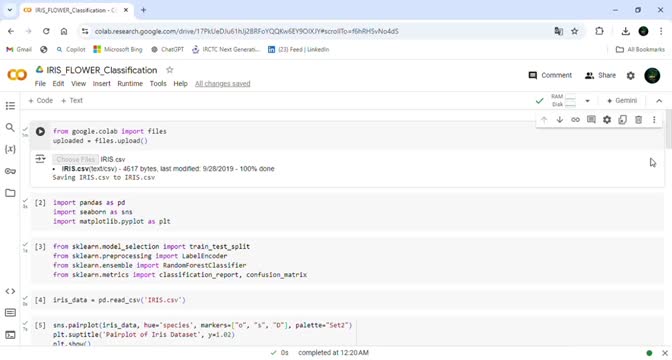
Task: Open Colab settings gear in header
Action: (x=630, y=75)
